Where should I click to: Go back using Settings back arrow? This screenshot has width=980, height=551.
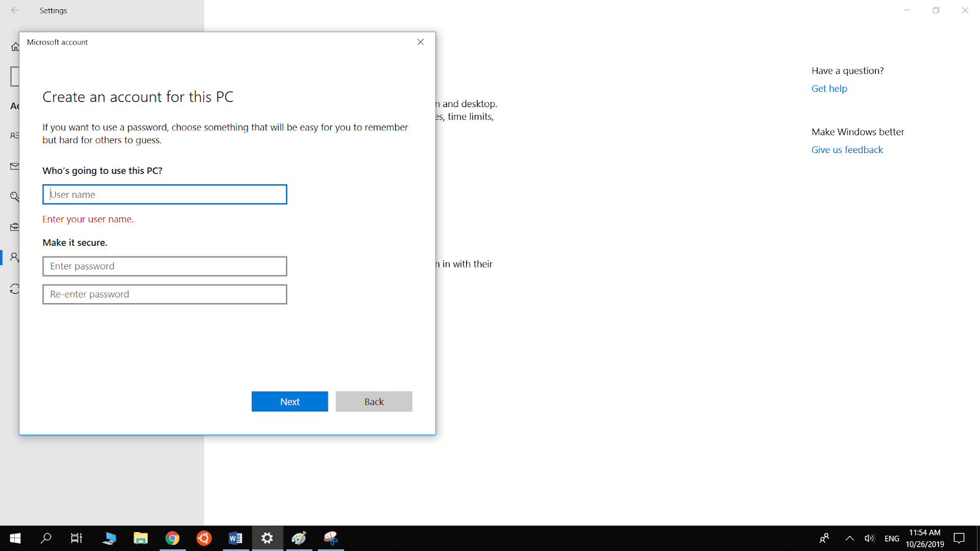15,10
